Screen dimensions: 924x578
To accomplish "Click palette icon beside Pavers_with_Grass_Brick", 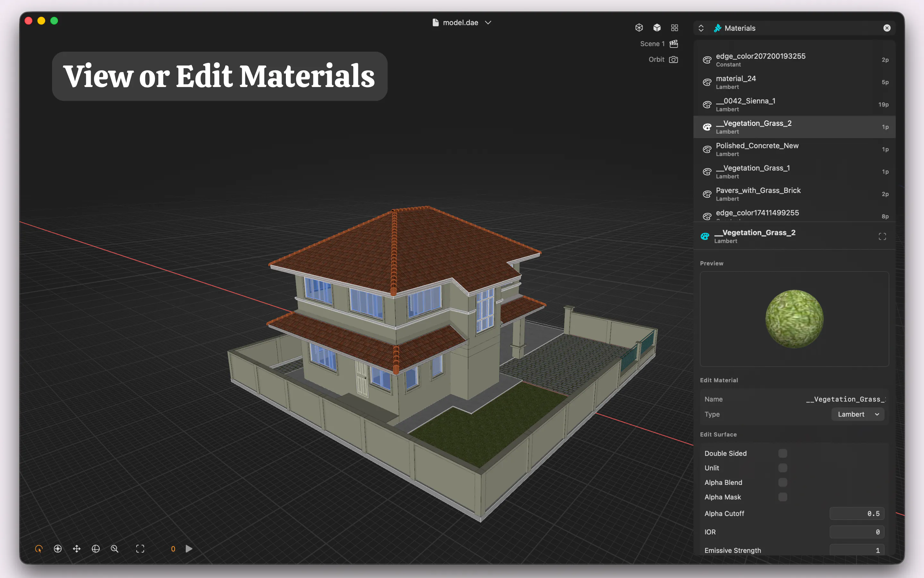I will (707, 194).
